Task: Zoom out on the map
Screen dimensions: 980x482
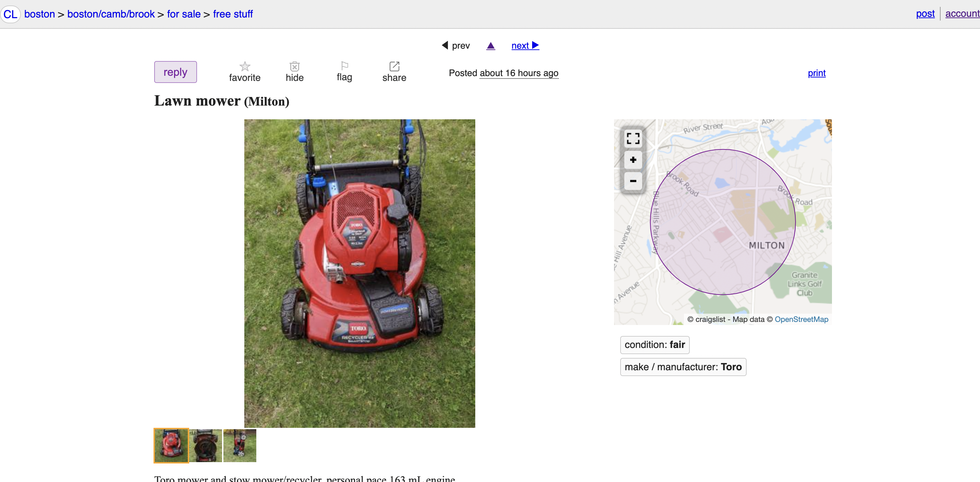Action: tap(633, 181)
